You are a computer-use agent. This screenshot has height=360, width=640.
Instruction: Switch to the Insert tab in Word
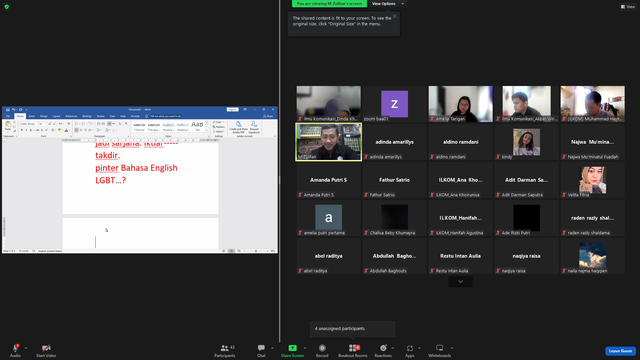click(x=31, y=116)
